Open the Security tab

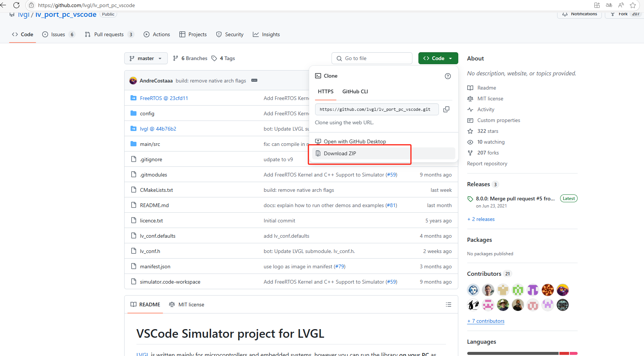click(230, 34)
